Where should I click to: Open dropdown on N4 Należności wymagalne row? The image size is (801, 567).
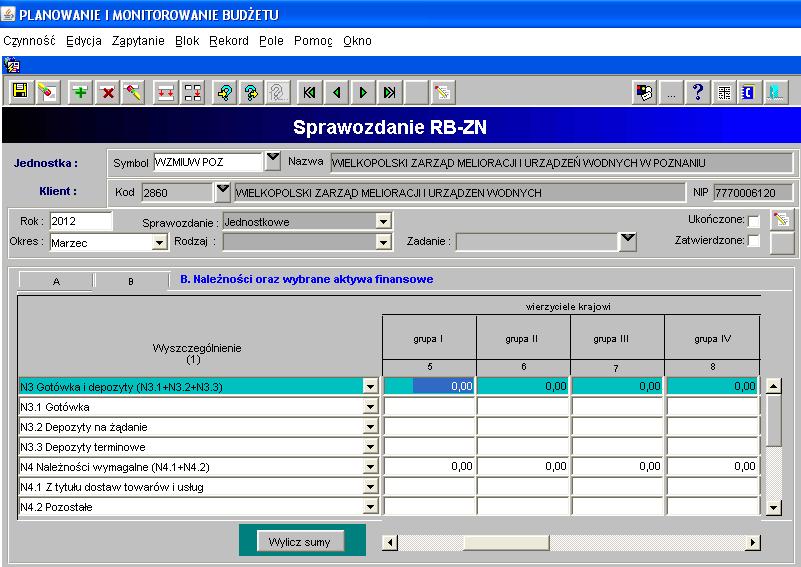371,467
